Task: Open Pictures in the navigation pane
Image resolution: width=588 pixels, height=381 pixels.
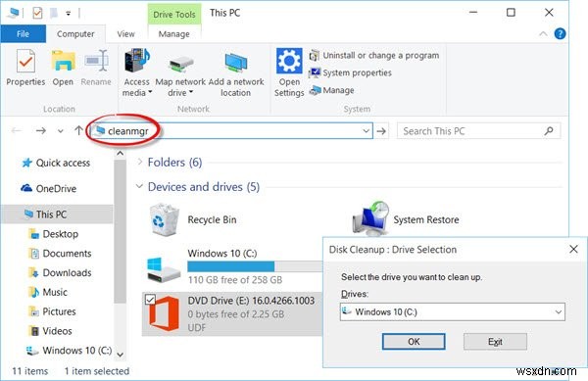Action: 52,311
